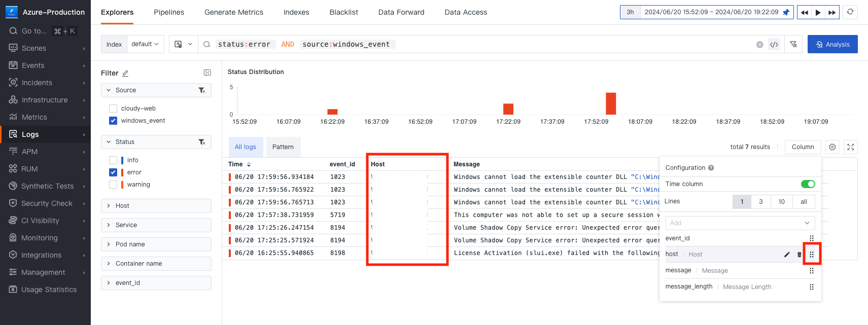The width and height of the screenshot is (868, 325).
Task: Click the APM sidebar icon
Action: pyautogui.click(x=13, y=152)
